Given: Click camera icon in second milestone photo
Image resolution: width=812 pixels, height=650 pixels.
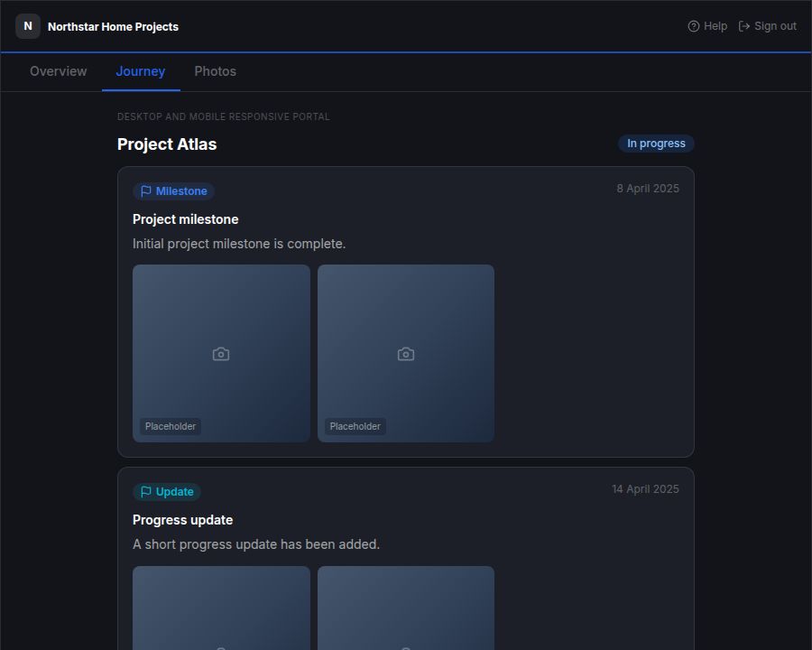Looking at the screenshot, I should 406,354.
